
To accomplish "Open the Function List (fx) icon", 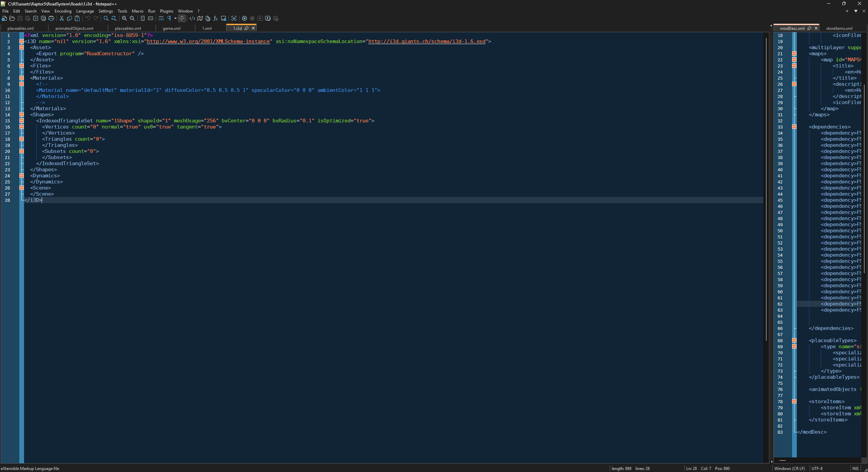I will point(215,18).
